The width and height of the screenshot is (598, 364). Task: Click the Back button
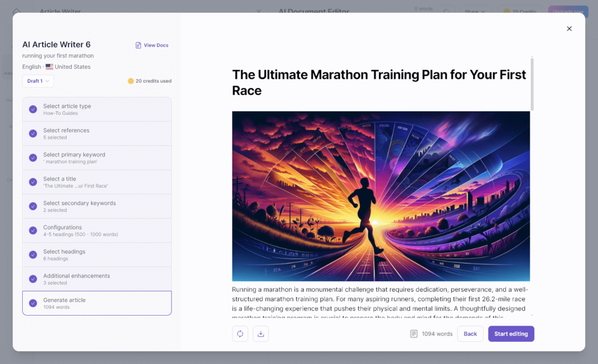click(470, 334)
